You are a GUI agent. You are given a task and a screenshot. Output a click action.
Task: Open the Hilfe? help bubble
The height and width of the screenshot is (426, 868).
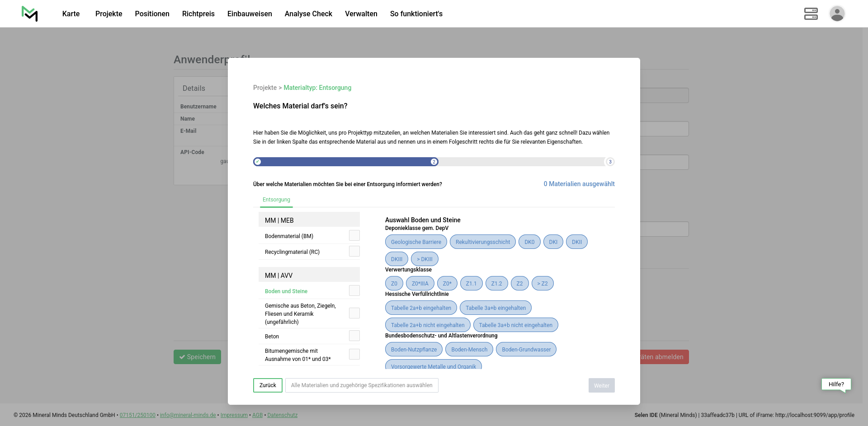coord(836,384)
